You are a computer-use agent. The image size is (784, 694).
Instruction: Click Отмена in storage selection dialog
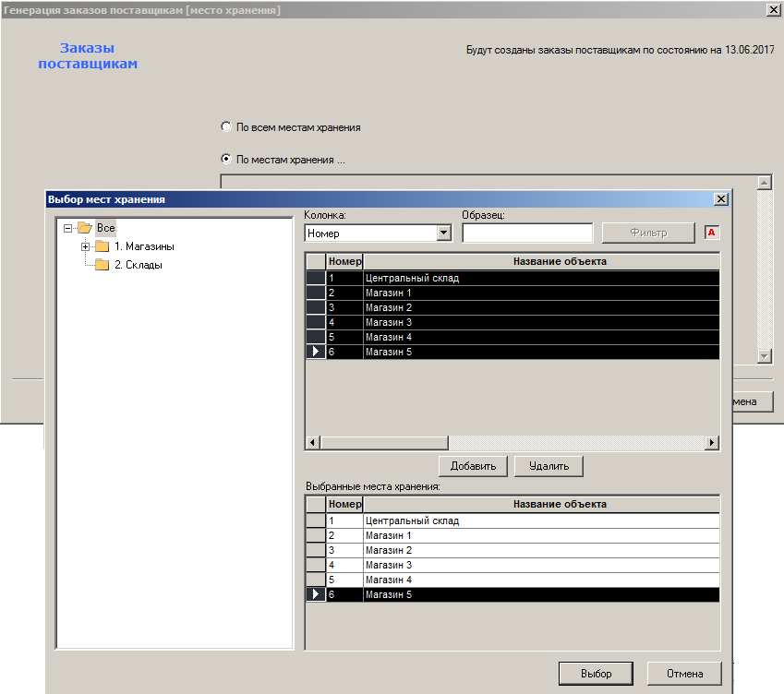click(x=684, y=674)
